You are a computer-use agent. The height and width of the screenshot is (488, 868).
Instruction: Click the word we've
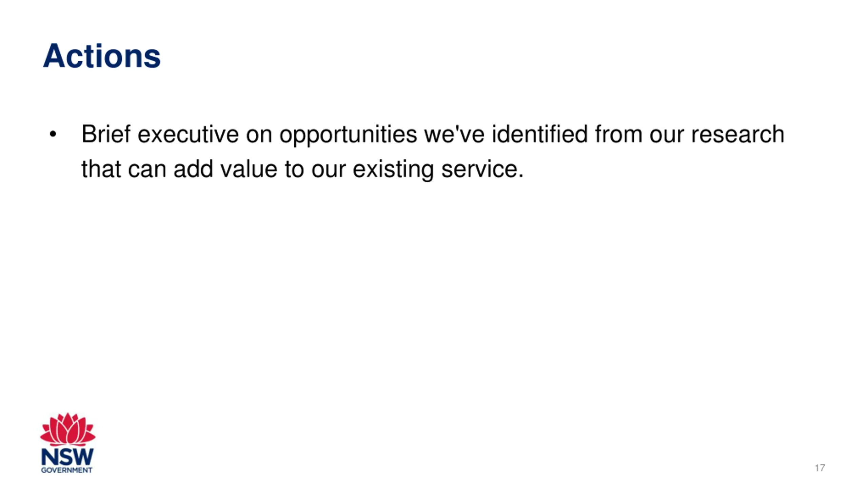click(x=454, y=134)
